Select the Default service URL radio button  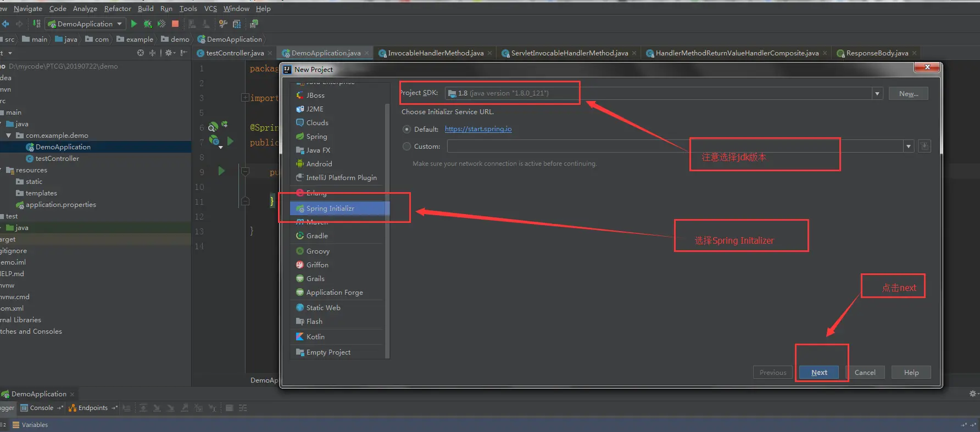coord(407,130)
